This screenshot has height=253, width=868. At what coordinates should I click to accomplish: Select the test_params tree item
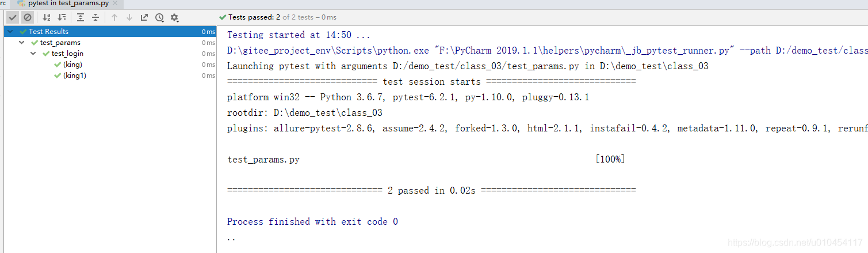coord(60,43)
